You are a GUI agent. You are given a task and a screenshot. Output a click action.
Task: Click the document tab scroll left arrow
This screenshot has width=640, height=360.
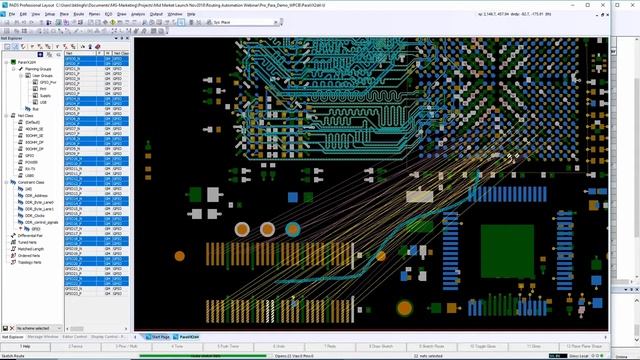click(136, 337)
